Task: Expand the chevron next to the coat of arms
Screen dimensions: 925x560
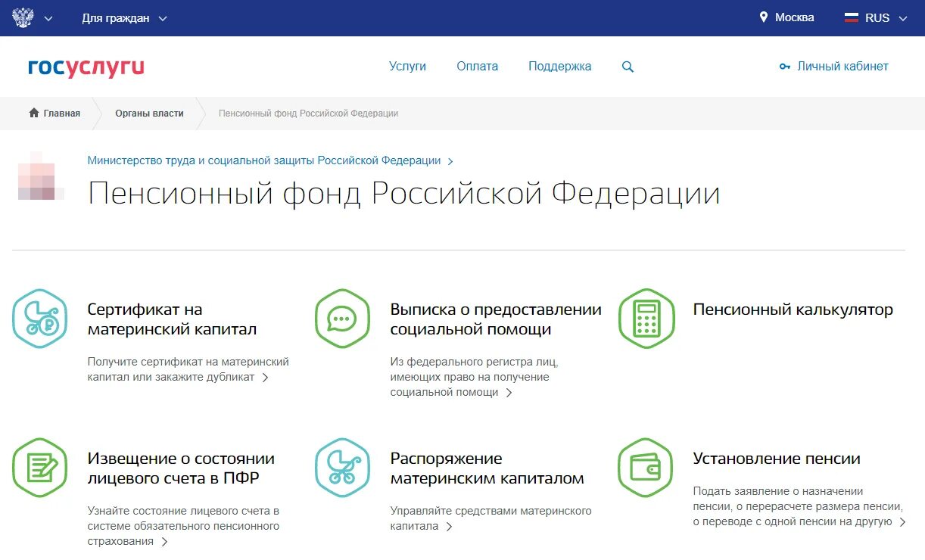Action: click(x=48, y=18)
